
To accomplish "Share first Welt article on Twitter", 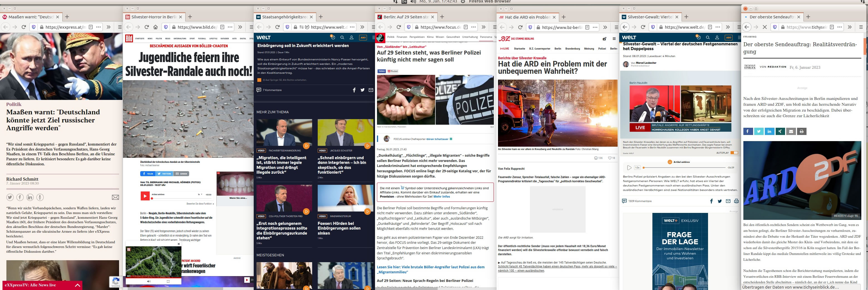I will [x=363, y=90].
